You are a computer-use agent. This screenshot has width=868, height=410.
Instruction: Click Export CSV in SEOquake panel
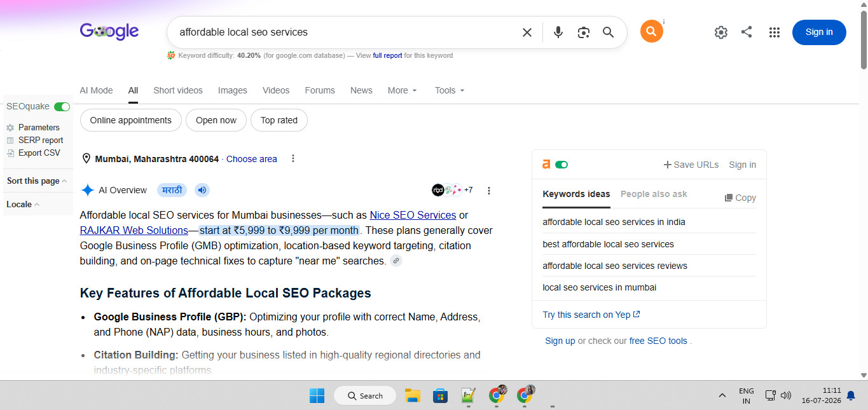39,153
